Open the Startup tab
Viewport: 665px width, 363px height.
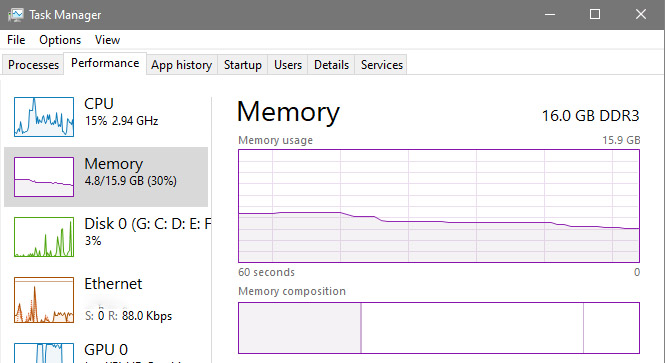click(243, 65)
